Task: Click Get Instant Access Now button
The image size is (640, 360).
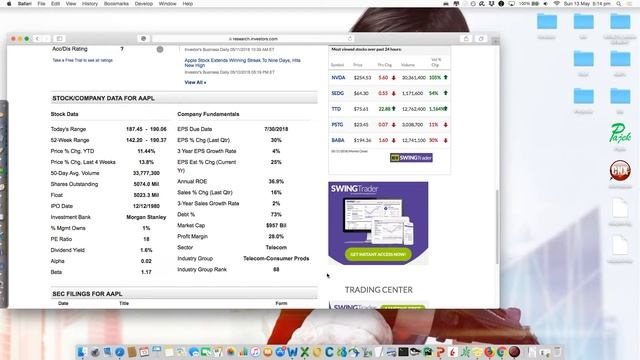Action: [x=378, y=254]
